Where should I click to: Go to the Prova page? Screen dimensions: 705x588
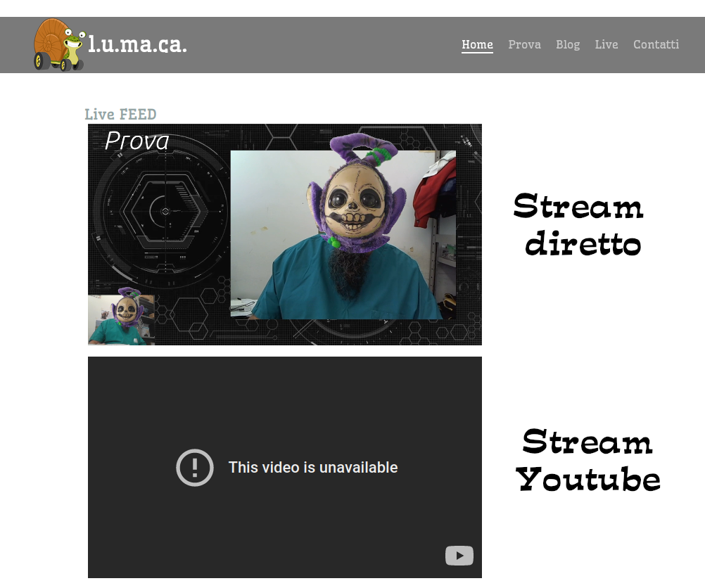(x=524, y=44)
